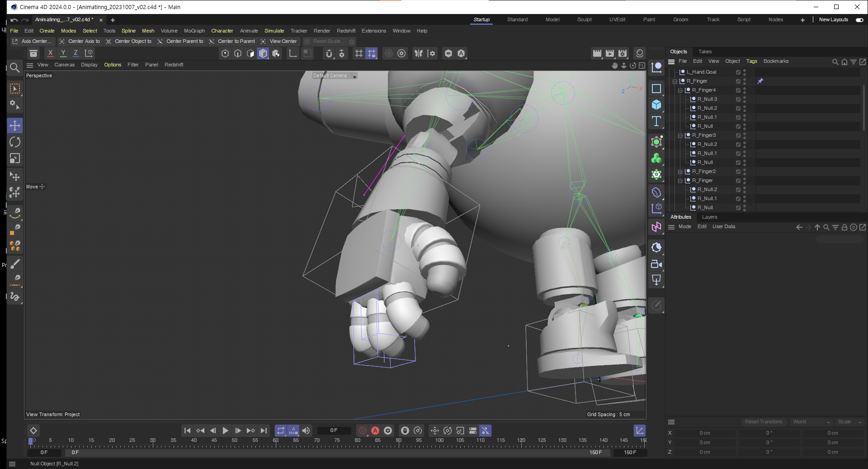Collapse the lower R_Finger node above R_Null.2
868x469 pixels.
[680, 181]
